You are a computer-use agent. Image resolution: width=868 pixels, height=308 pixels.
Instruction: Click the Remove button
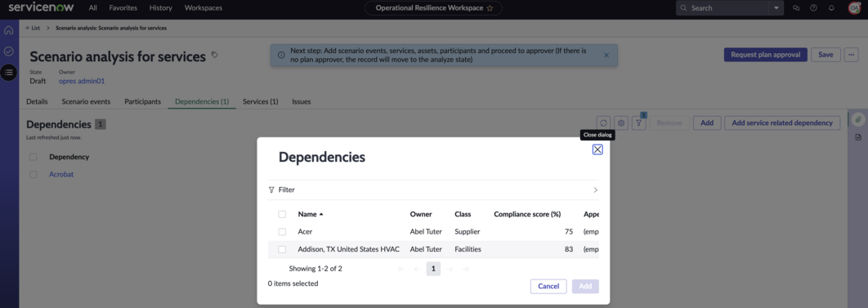coord(669,123)
